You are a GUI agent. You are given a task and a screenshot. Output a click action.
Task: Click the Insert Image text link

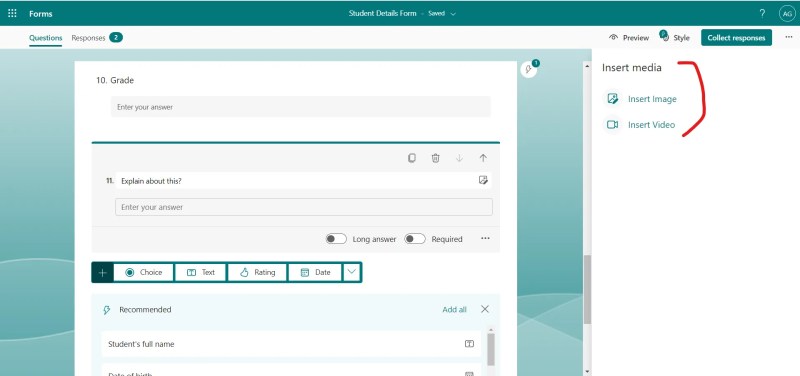[652, 99]
